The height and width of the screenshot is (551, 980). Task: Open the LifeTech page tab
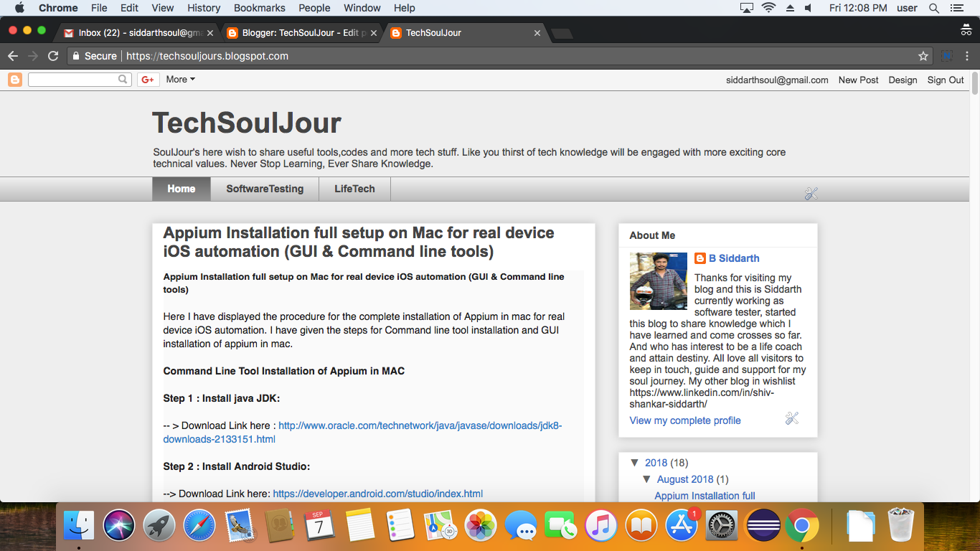click(354, 189)
